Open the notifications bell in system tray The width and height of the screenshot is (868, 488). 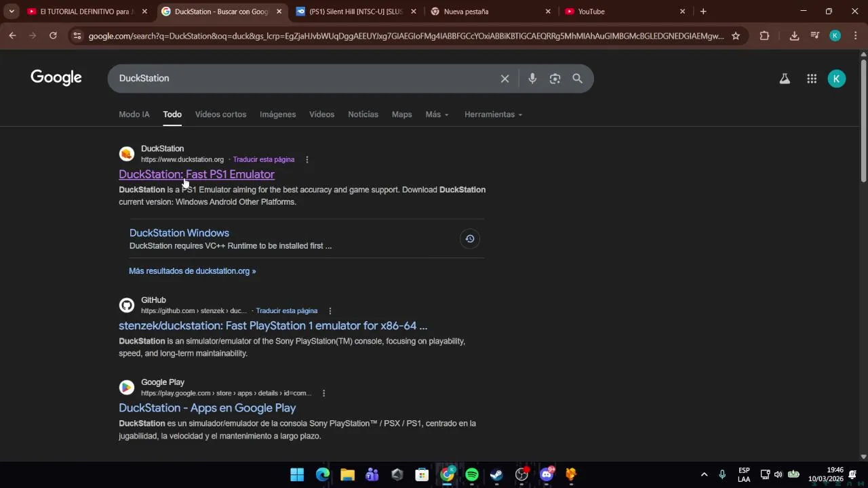852,474
